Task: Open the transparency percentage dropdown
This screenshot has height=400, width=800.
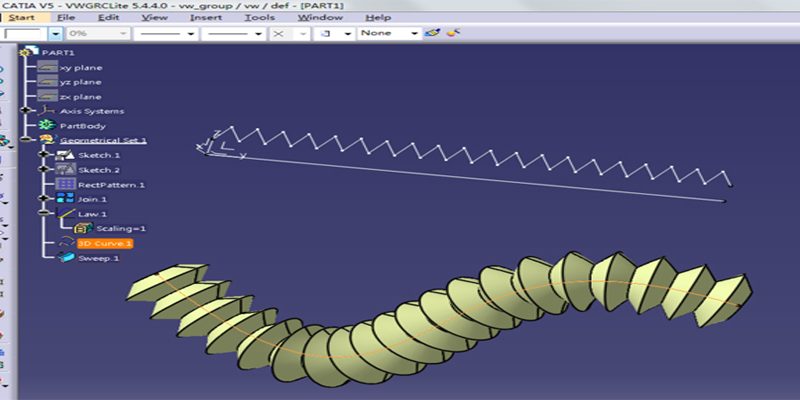Action: pyautogui.click(x=123, y=33)
